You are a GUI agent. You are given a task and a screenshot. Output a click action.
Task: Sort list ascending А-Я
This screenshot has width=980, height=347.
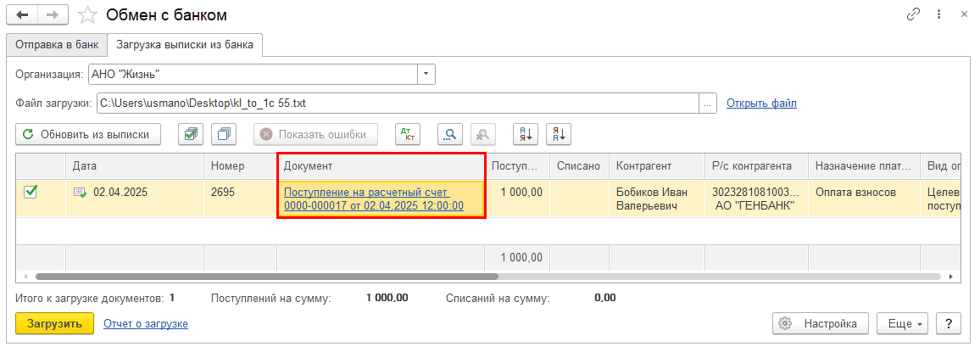pos(526,134)
